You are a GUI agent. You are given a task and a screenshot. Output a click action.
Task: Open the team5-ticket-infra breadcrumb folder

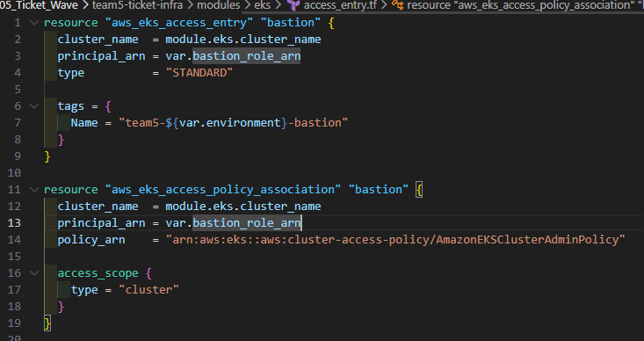coord(138,5)
